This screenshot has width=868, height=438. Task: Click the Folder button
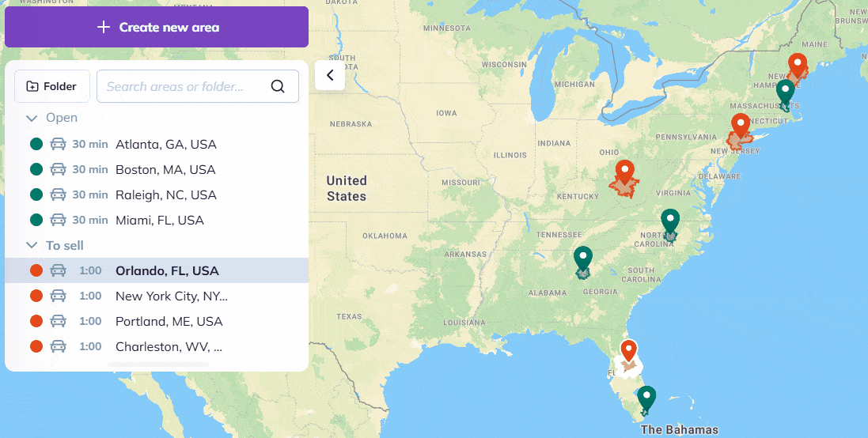[x=51, y=86]
